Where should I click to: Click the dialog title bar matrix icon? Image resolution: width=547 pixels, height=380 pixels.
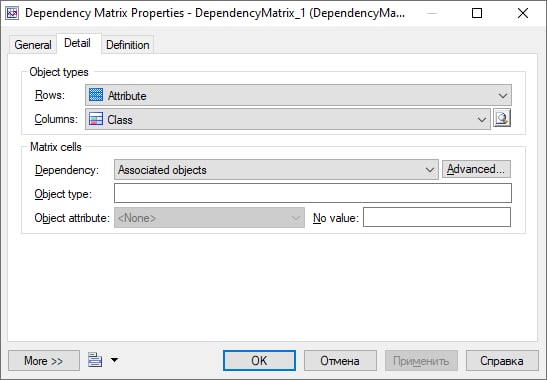(12, 13)
